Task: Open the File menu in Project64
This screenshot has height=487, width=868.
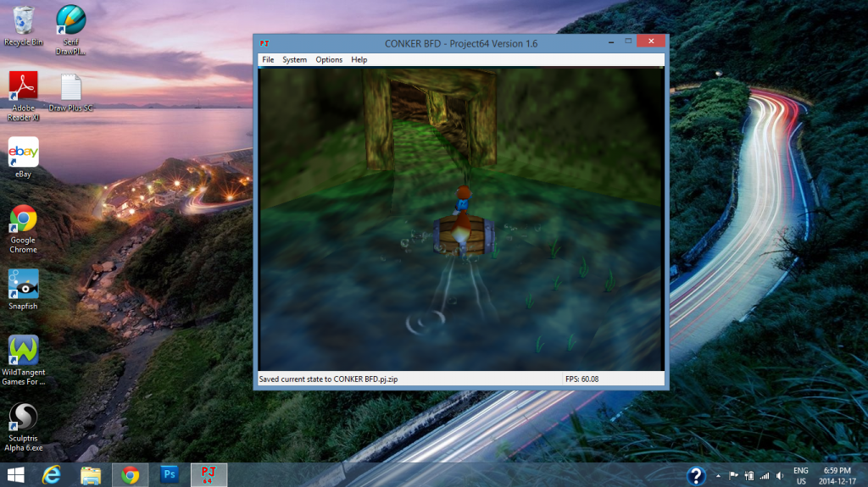Action: tap(268, 60)
